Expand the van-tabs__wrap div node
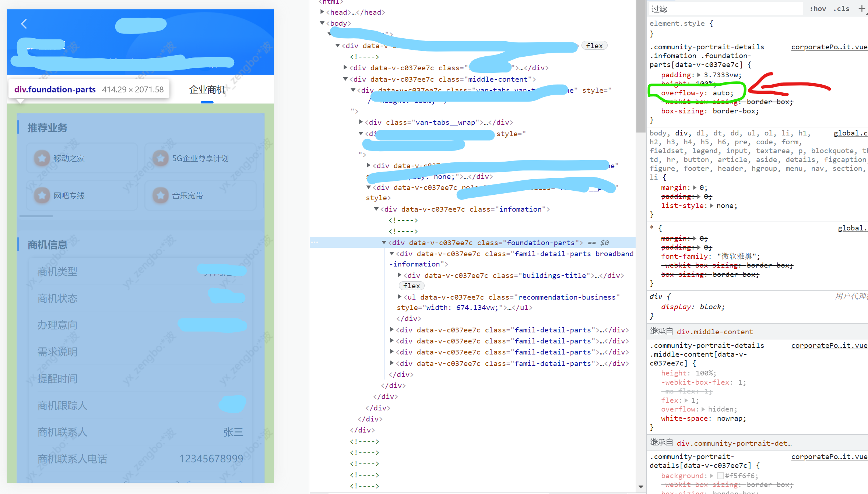 point(361,122)
